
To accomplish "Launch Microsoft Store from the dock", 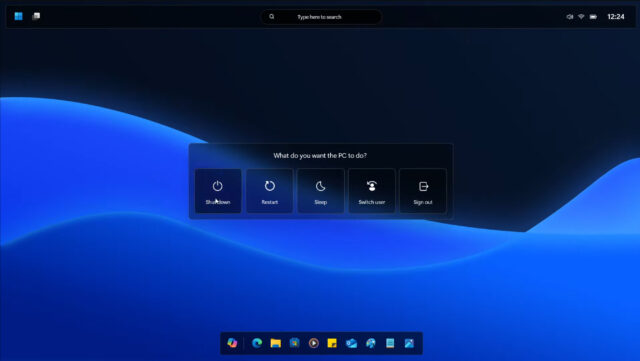I will point(294,343).
